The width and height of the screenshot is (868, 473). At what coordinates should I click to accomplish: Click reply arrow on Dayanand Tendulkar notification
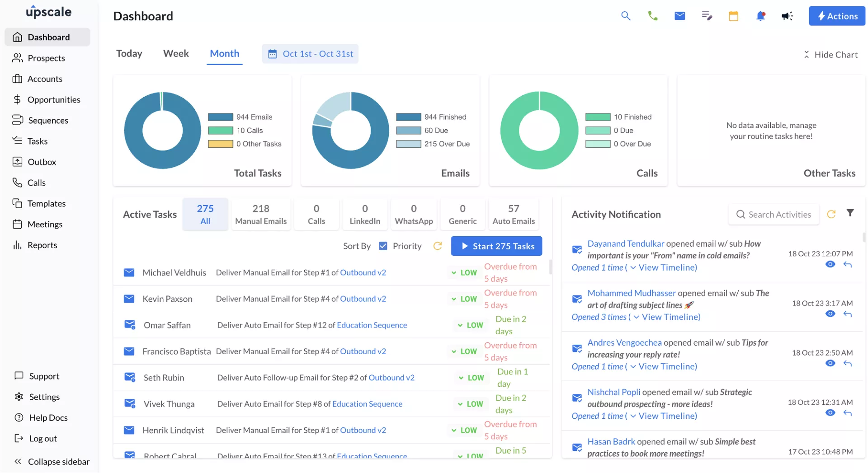point(848,265)
